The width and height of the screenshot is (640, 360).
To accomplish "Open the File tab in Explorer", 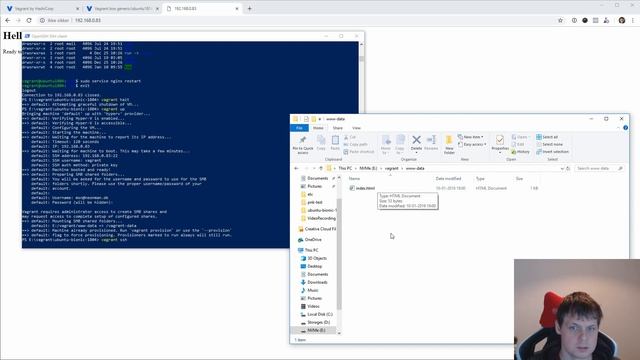I will (299, 128).
